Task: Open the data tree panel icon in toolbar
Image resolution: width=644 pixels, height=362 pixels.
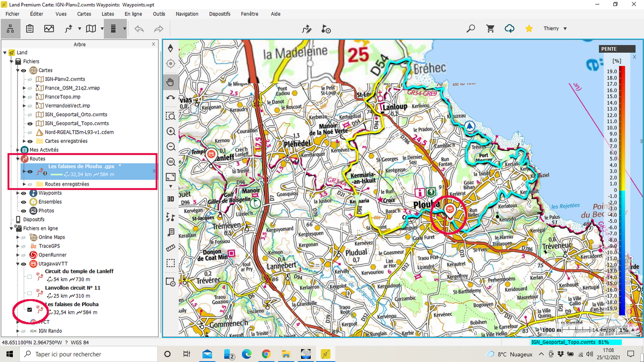Action: [11, 29]
